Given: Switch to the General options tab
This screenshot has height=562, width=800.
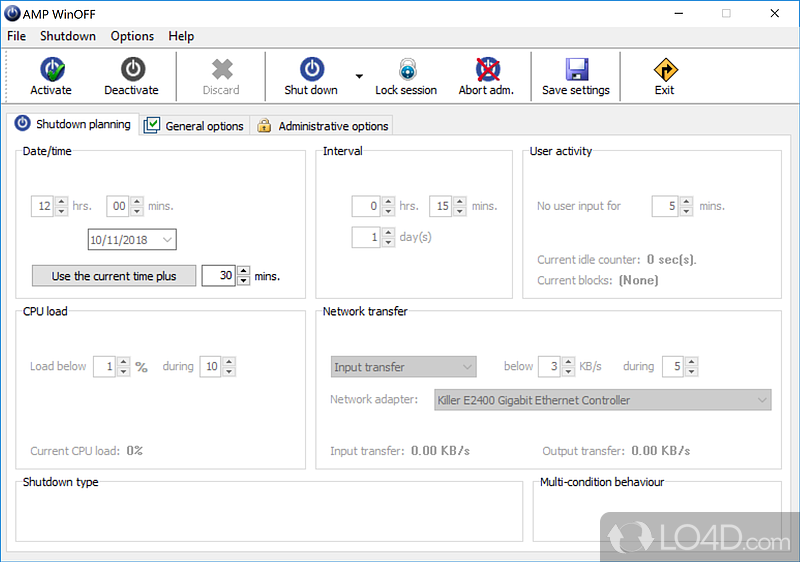Looking at the screenshot, I should point(195,126).
